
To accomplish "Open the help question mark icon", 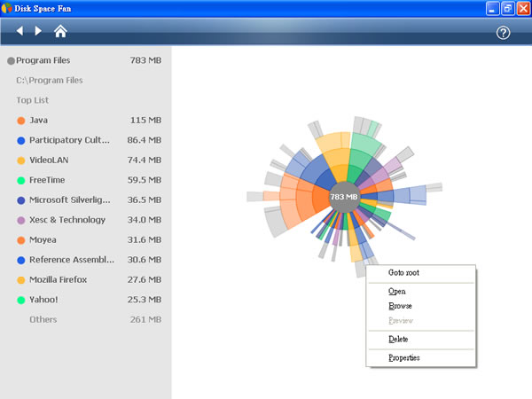I will click(503, 33).
